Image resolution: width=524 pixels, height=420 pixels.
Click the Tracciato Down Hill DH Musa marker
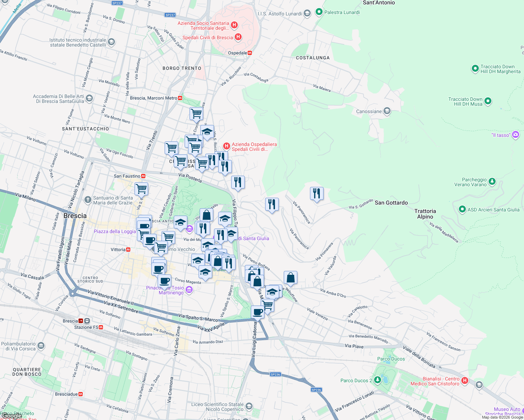point(487,101)
